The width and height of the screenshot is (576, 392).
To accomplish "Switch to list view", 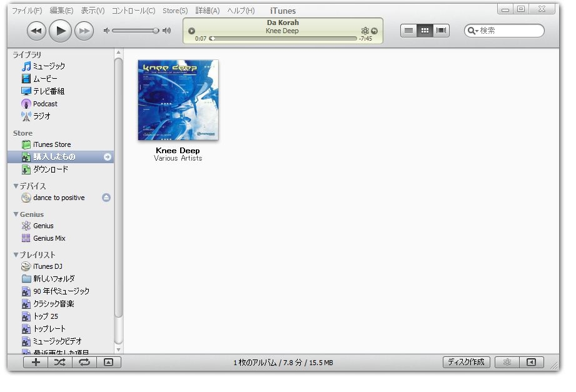I will click(408, 31).
